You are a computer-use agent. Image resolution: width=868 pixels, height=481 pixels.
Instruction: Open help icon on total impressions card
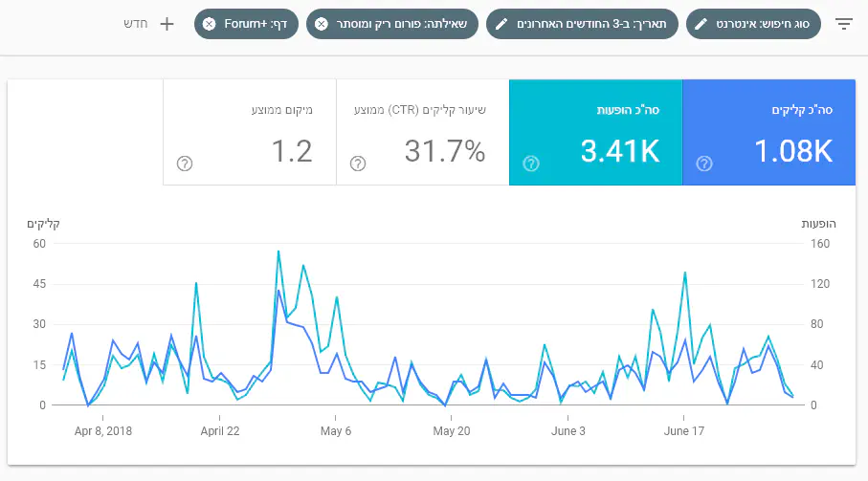coord(531,164)
